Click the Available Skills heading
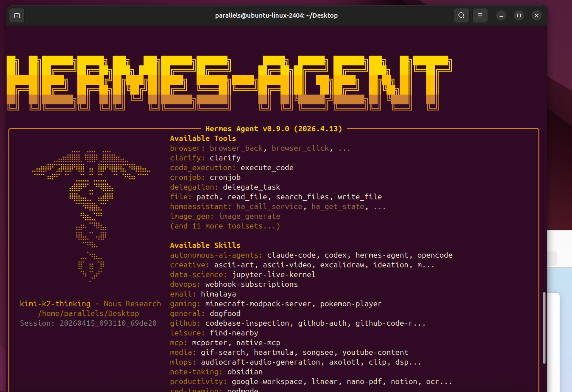The height and width of the screenshot is (392, 572). point(205,245)
